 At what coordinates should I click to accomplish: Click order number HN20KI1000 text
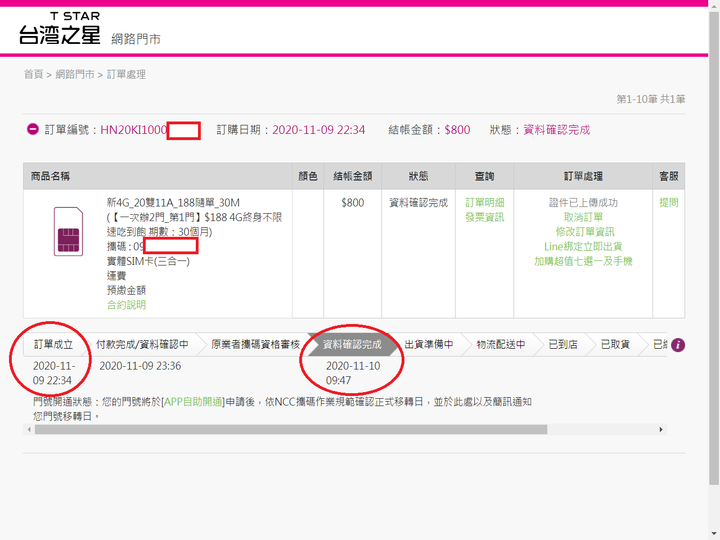pos(134,130)
